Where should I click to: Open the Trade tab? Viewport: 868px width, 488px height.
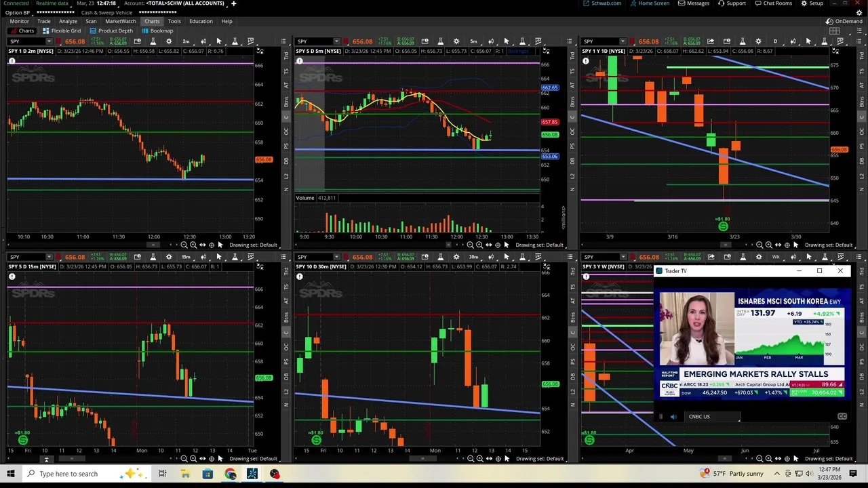(43, 21)
